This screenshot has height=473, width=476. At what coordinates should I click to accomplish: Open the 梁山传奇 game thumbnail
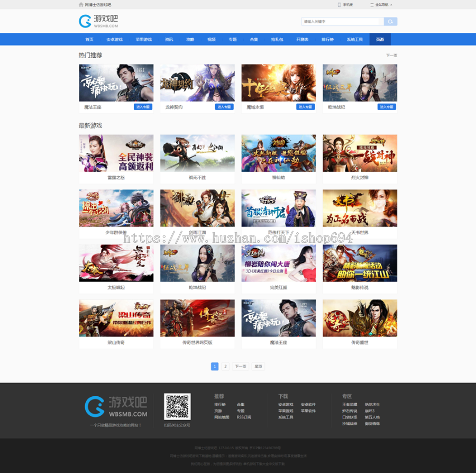(x=116, y=318)
